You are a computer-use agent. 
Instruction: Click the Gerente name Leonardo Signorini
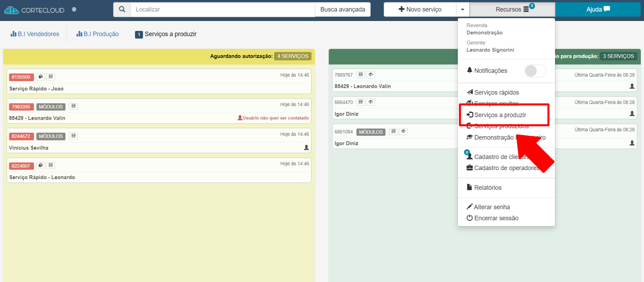point(490,50)
